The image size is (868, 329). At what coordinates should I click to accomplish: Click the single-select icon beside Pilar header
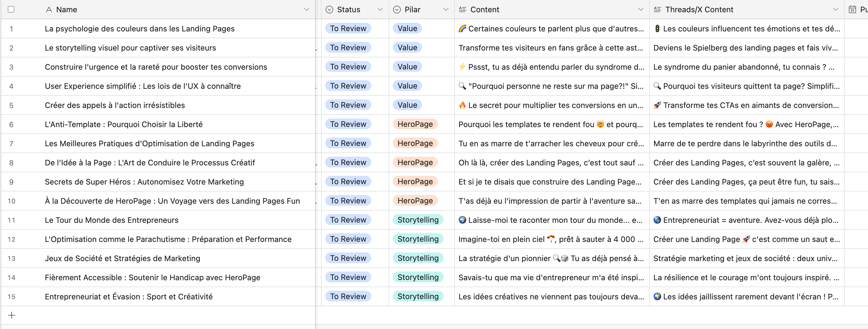point(397,10)
